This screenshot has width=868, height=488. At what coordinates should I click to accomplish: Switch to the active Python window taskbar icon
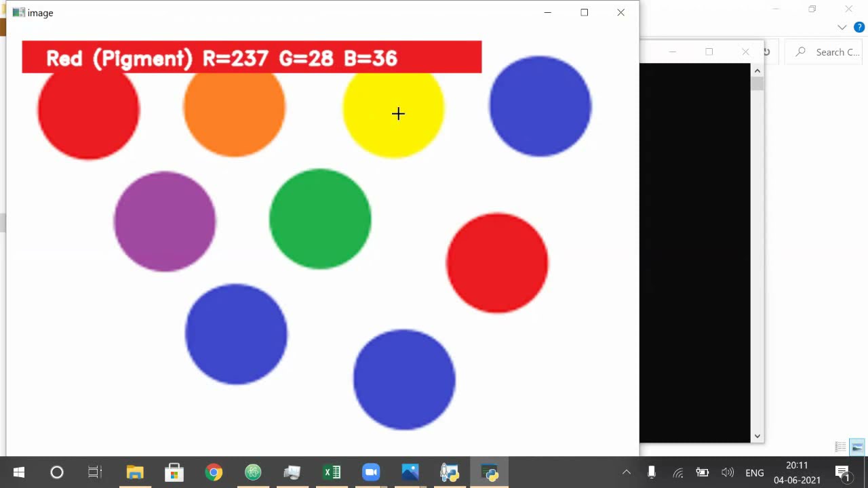[489, 472]
